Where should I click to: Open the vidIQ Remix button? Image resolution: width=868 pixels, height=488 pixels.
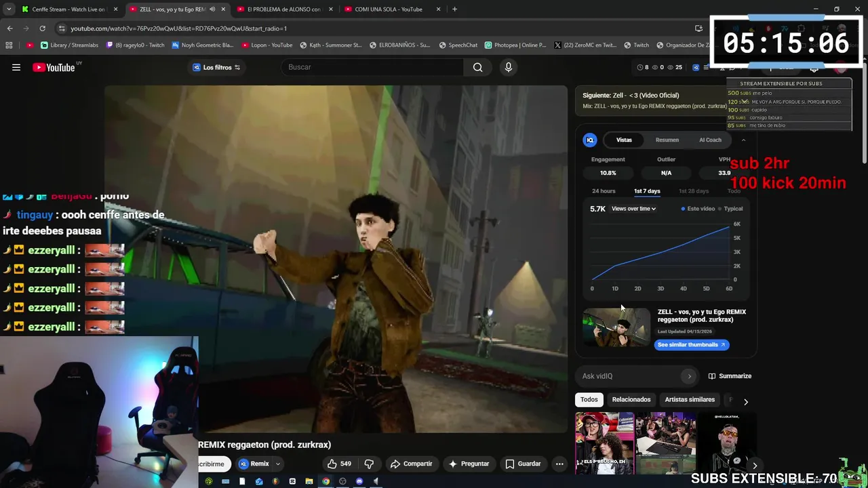coord(254,464)
